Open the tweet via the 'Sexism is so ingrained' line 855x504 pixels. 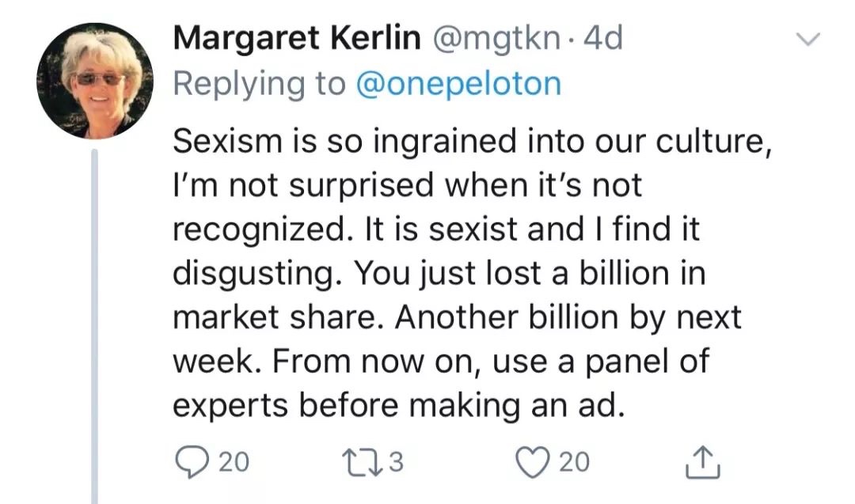point(472,141)
